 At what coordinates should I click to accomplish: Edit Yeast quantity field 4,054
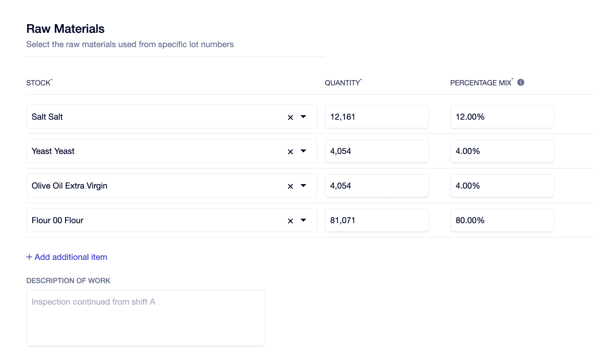[376, 151]
